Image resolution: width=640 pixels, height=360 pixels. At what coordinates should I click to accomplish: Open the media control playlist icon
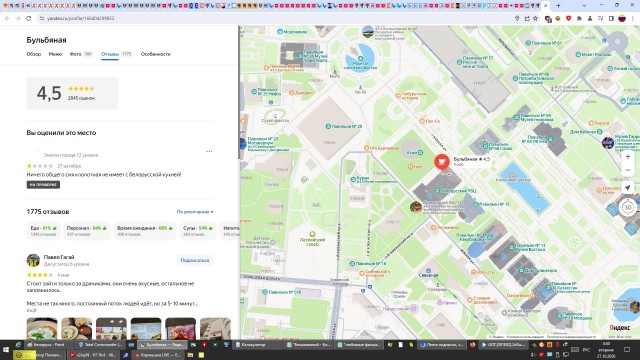point(600,18)
